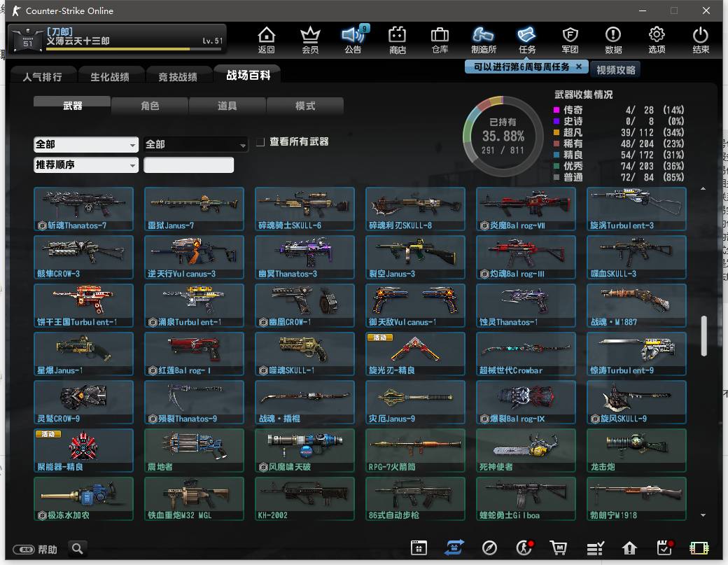Expand the first 全部 category dropdown

86,144
